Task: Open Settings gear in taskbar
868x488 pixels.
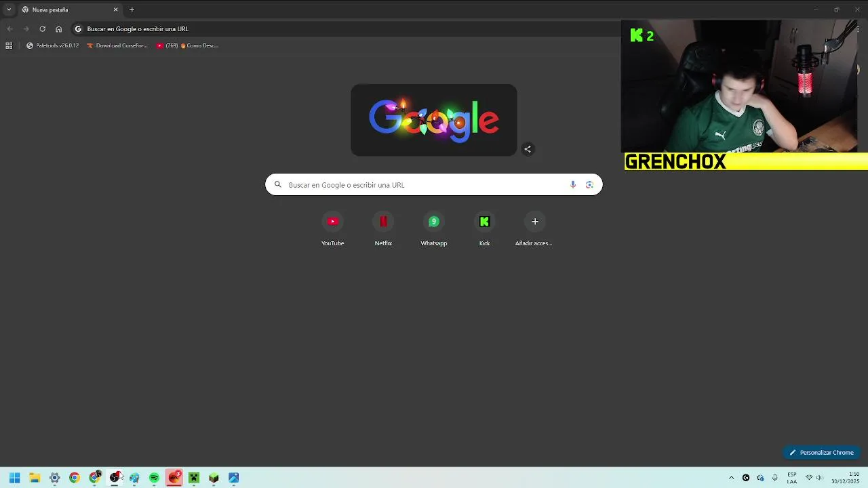Action: tap(55, 478)
